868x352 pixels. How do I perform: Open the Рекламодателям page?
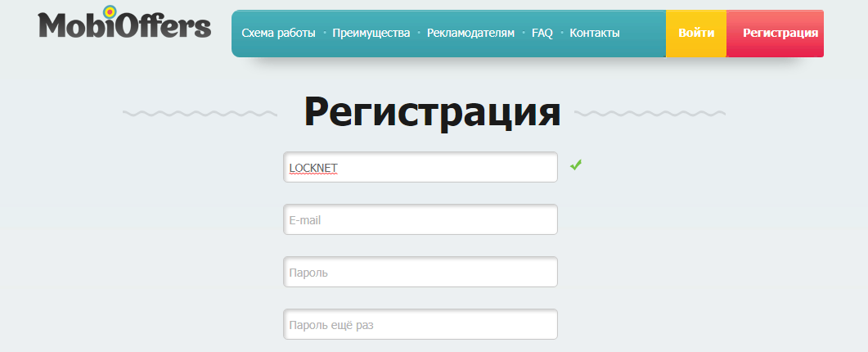click(x=470, y=34)
